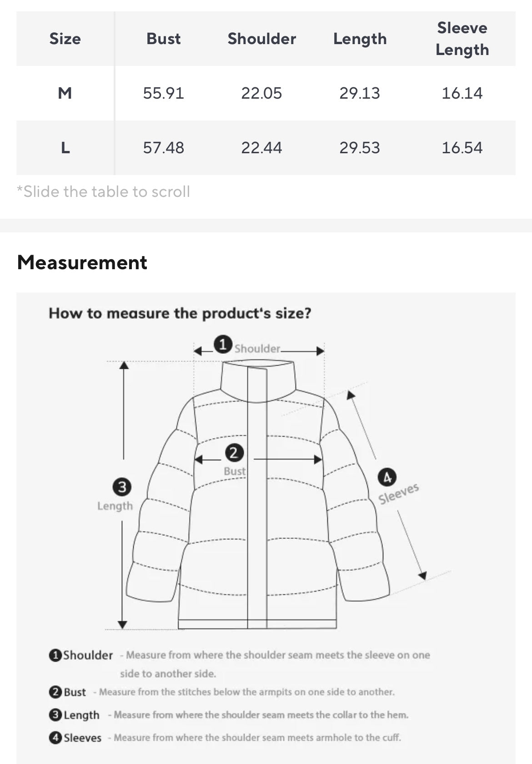532x764 pixels.
Task: Click the Bust legend bullet icon
Action: coord(55,692)
